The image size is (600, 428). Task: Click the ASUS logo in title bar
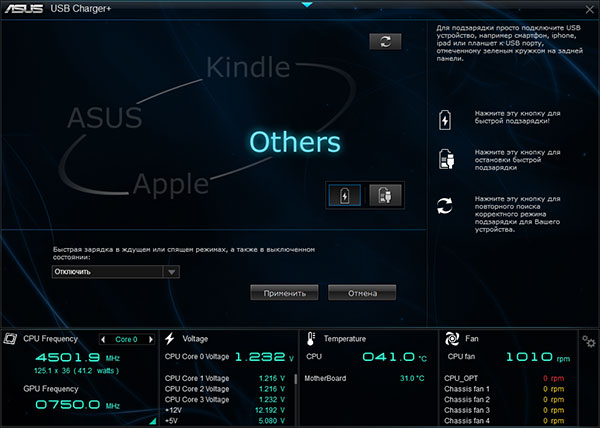coord(24,8)
